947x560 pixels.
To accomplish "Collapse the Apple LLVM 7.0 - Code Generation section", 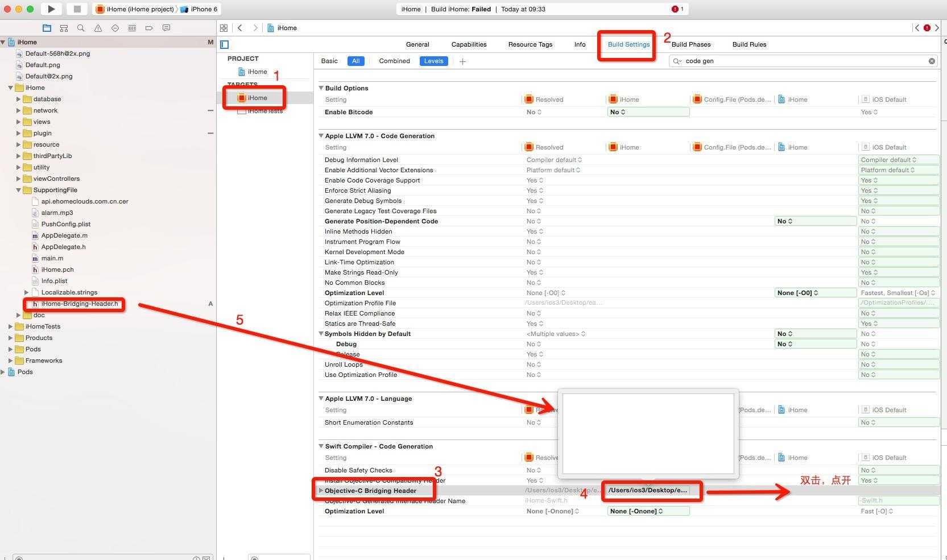I will coord(321,136).
